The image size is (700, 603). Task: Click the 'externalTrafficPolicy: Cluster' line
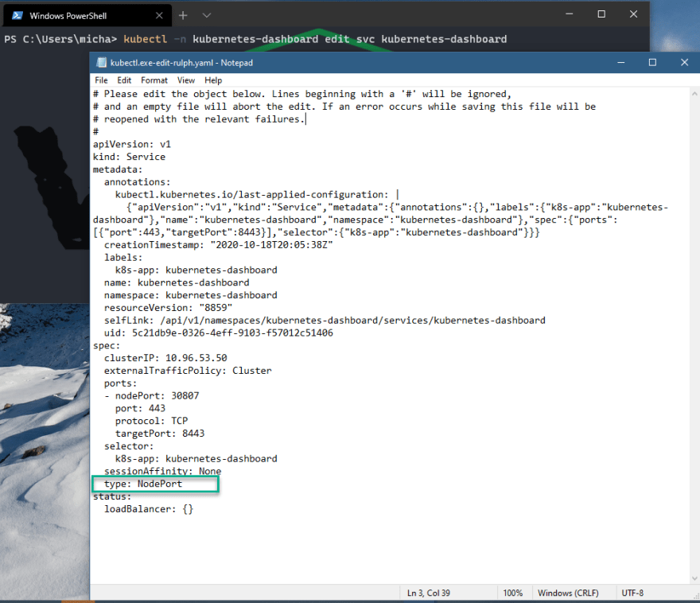[188, 371]
